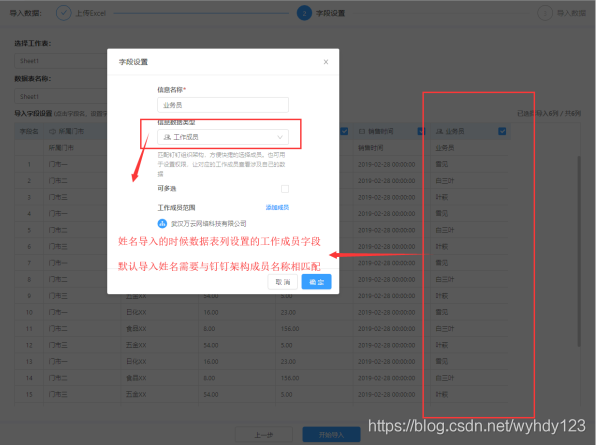Open the 选择工作表 Sheet1 dropdown

click(x=61, y=61)
